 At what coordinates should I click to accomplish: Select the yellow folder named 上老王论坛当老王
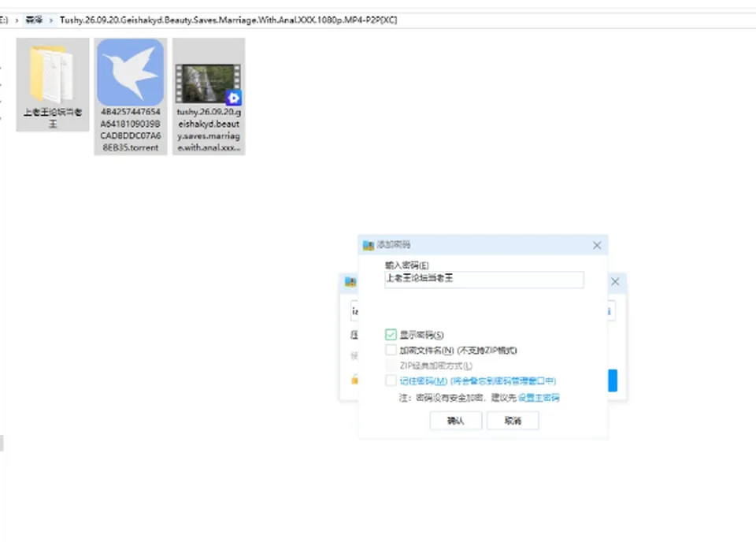tap(53, 84)
